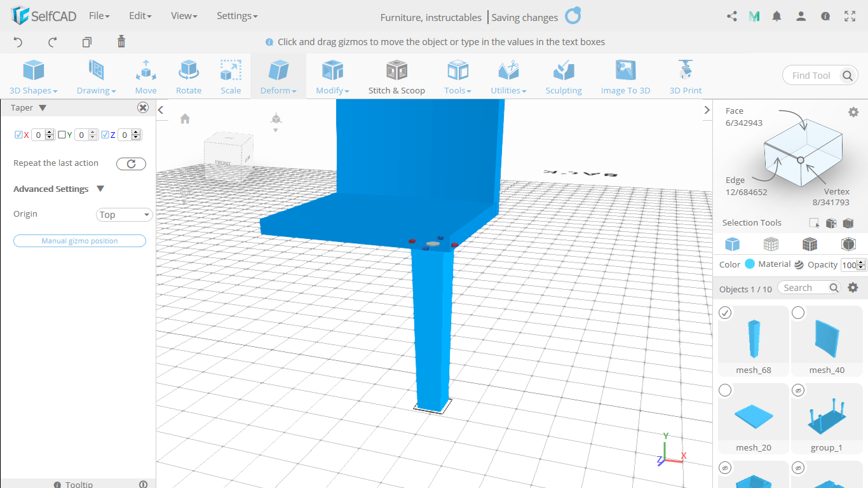Open the Tools dropdown

458,77
